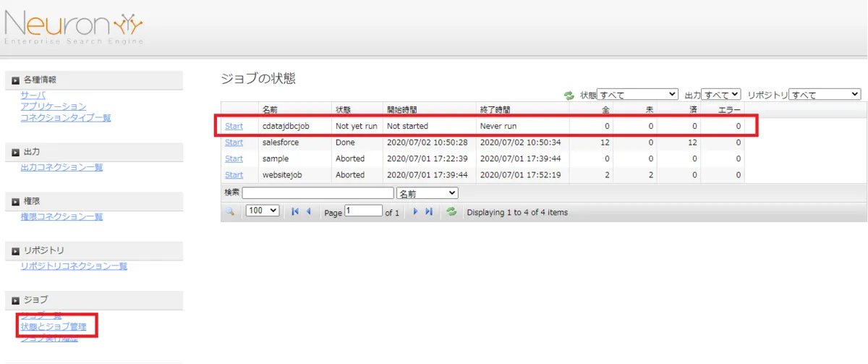Screen dimensions: 868x364
Task: Jump to the last page of jobs
Action: click(x=429, y=211)
